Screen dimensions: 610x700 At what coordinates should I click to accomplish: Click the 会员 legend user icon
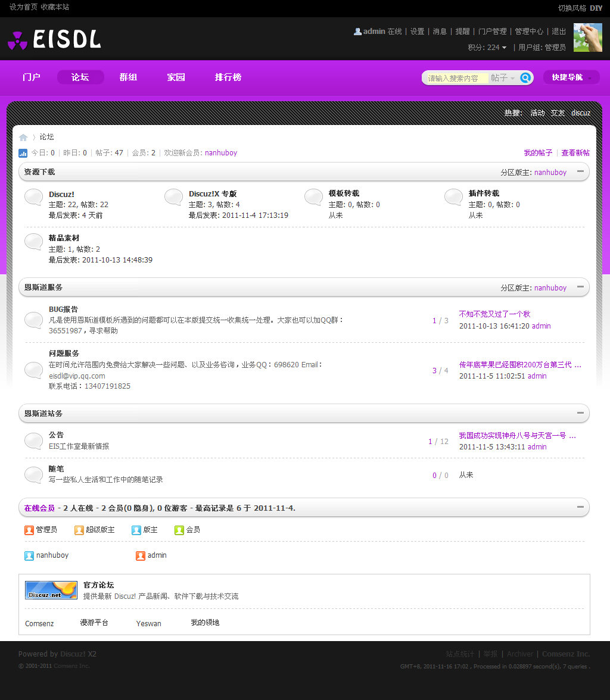179,530
